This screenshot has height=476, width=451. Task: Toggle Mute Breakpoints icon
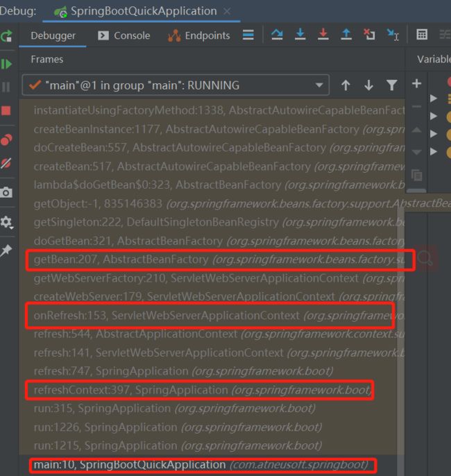point(6,163)
